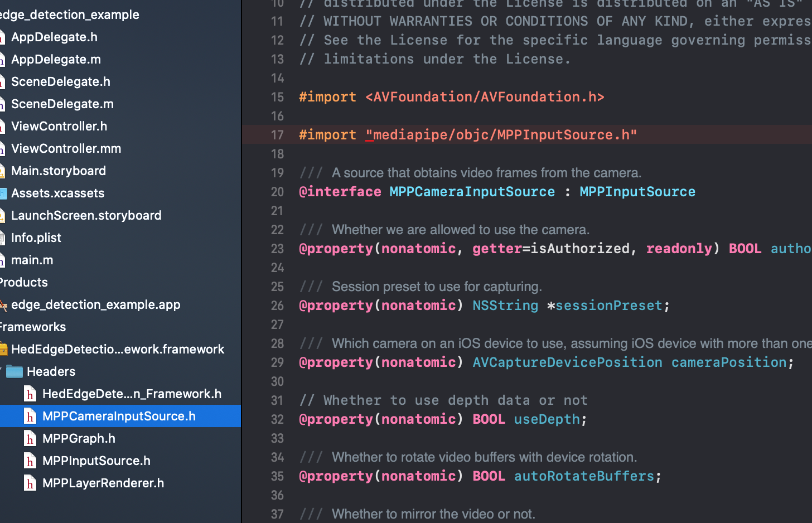The image size is (812, 523).
Task: Click the storyboard icon beside Main.storyboard
Action: [x=3, y=171]
